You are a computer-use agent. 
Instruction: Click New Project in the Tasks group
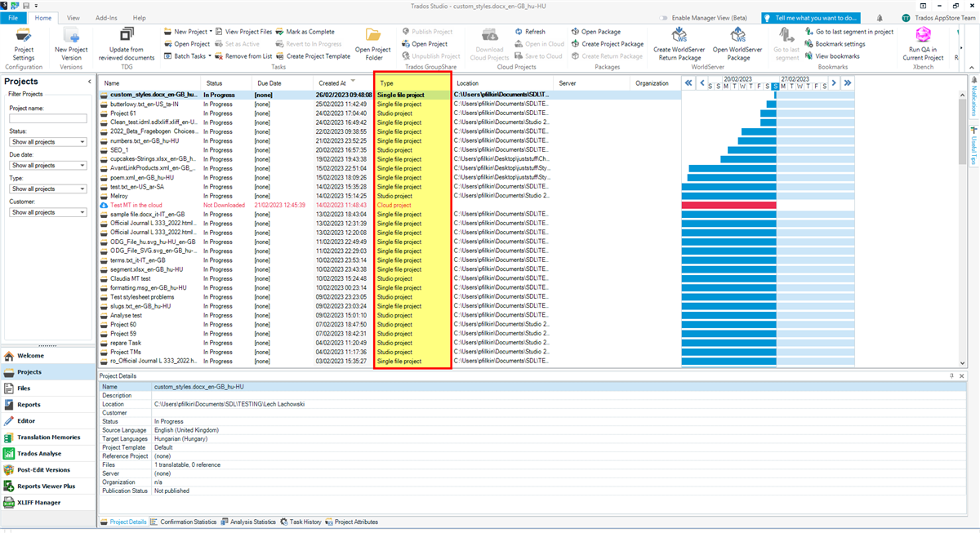[x=185, y=32]
